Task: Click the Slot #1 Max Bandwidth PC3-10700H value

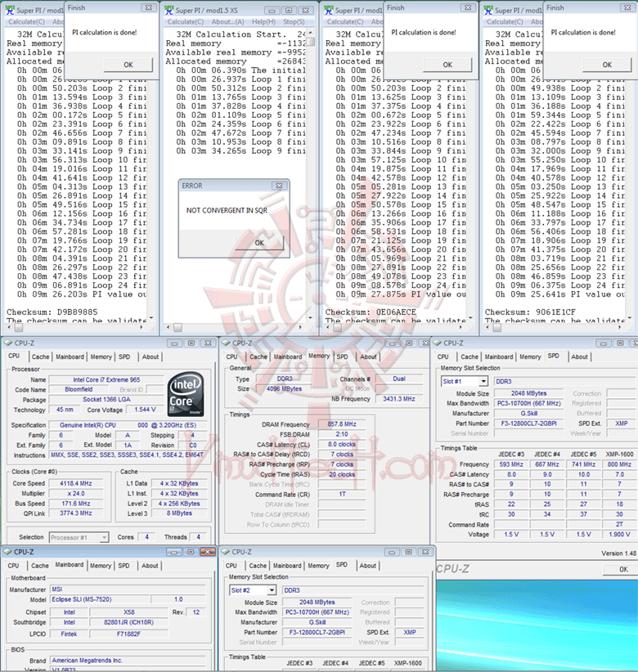Action: pos(528,403)
